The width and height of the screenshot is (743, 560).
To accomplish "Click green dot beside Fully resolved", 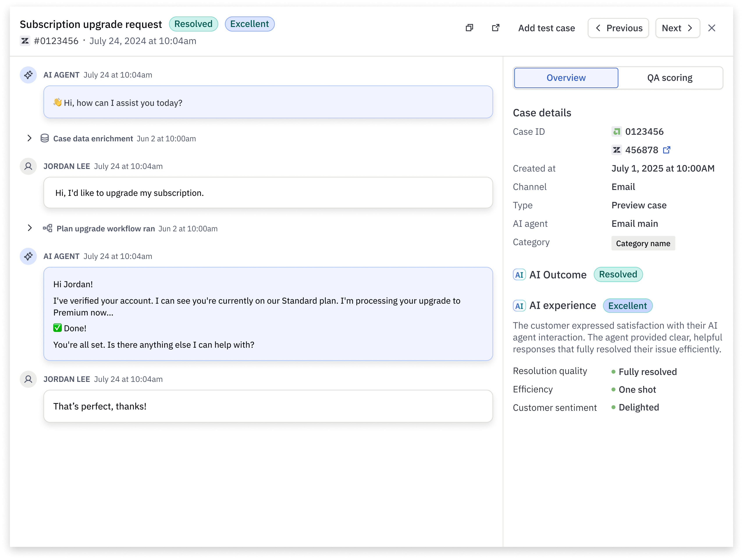I will pos(613,372).
